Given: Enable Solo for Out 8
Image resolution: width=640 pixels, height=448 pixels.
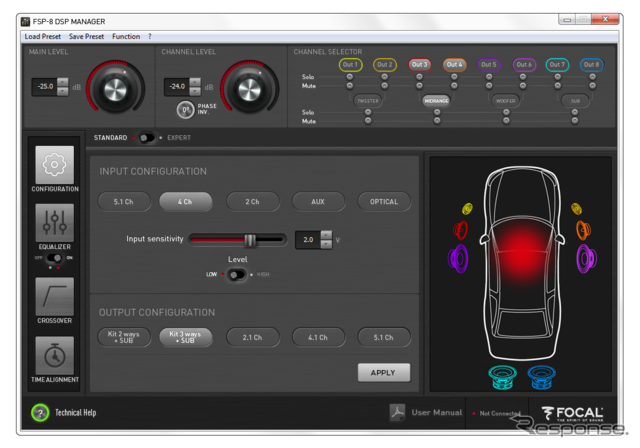Looking at the screenshot, I should click(x=592, y=77).
